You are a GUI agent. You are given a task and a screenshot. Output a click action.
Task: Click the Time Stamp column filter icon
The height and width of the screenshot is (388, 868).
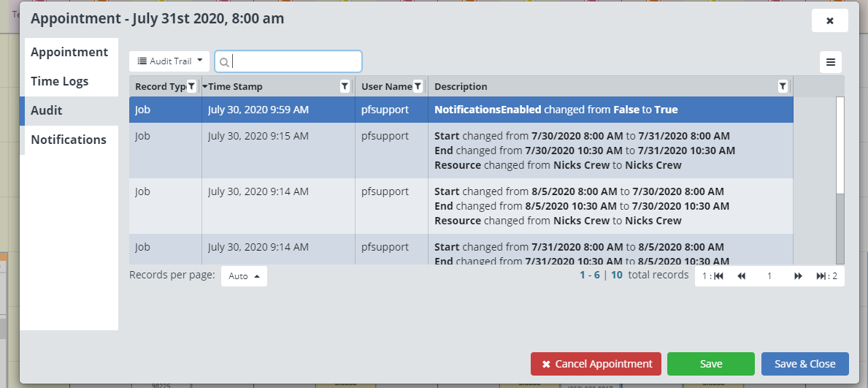coord(345,86)
